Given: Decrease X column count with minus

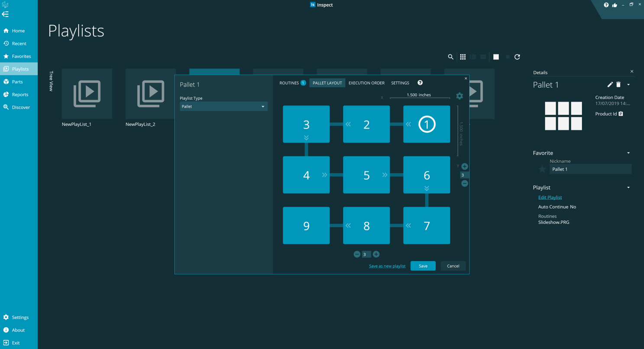Looking at the screenshot, I should coord(357,254).
